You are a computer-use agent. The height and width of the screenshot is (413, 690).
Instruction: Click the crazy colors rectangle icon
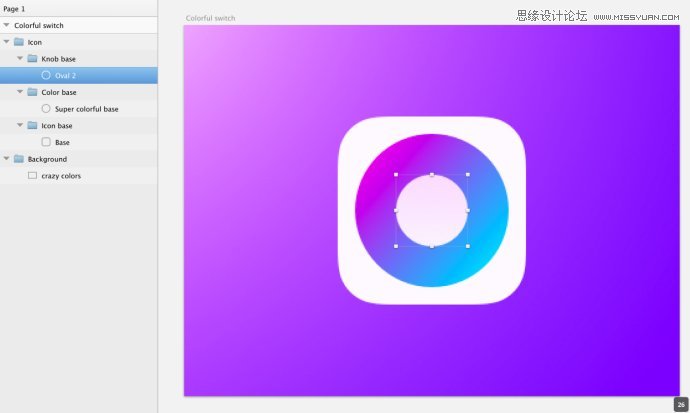pyautogui.click(x=32, y=175)
